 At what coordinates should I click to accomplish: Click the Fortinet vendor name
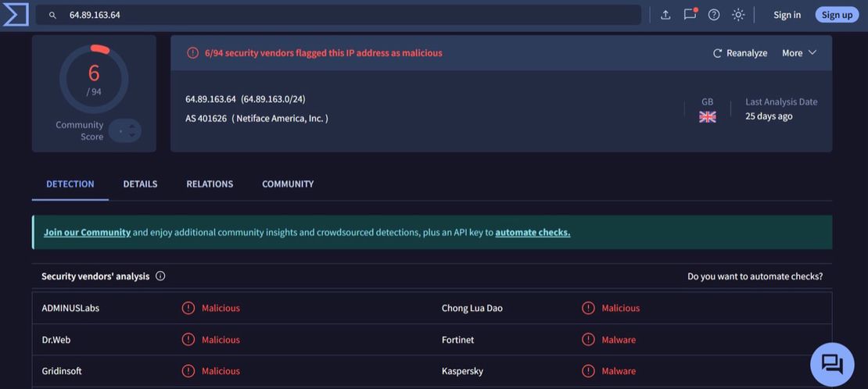click(457, 339)
